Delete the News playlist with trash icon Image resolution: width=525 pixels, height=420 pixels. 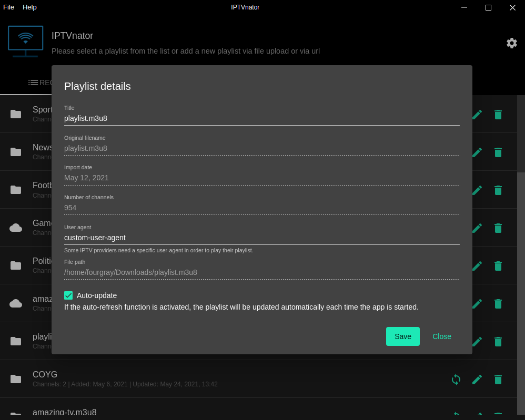498,152
